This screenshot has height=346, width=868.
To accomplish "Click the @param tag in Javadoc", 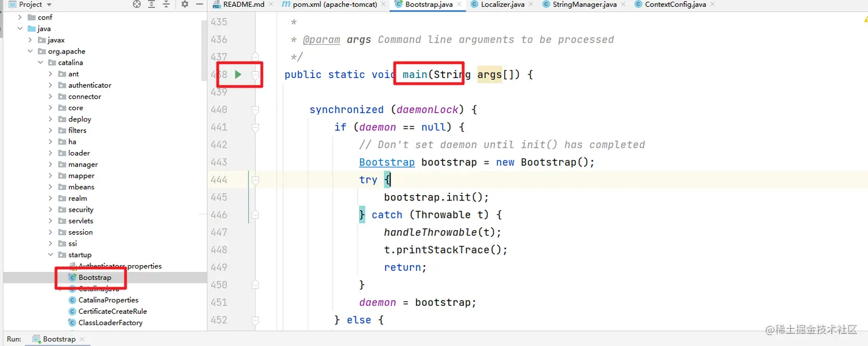I will [321, 40].
